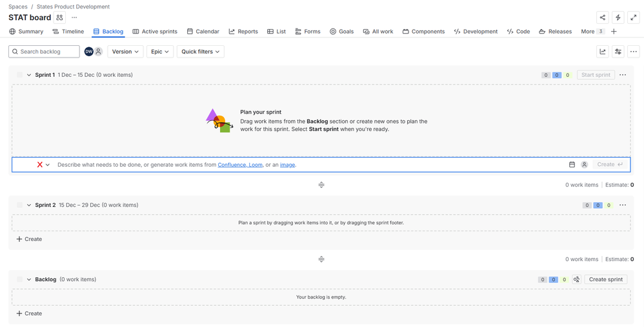Open the Version filter dropdown
The image size is (644, 327).
pos(125,52)
